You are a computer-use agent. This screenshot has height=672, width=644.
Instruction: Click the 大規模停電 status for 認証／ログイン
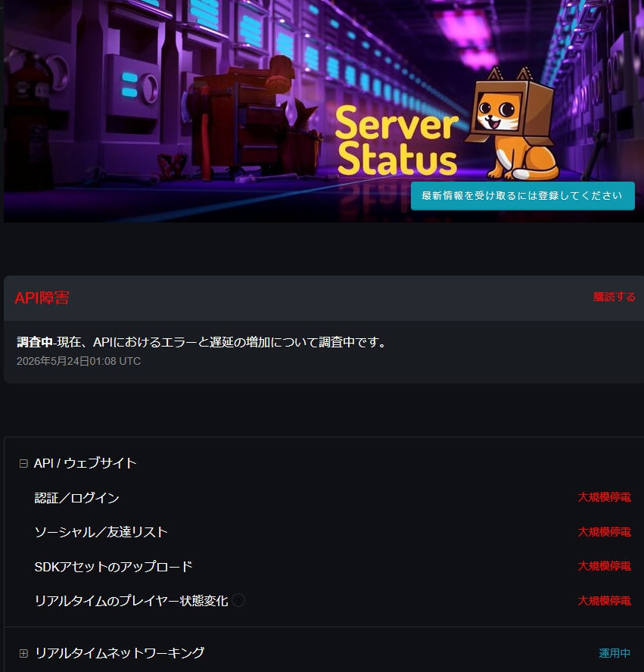click(604, 497)
